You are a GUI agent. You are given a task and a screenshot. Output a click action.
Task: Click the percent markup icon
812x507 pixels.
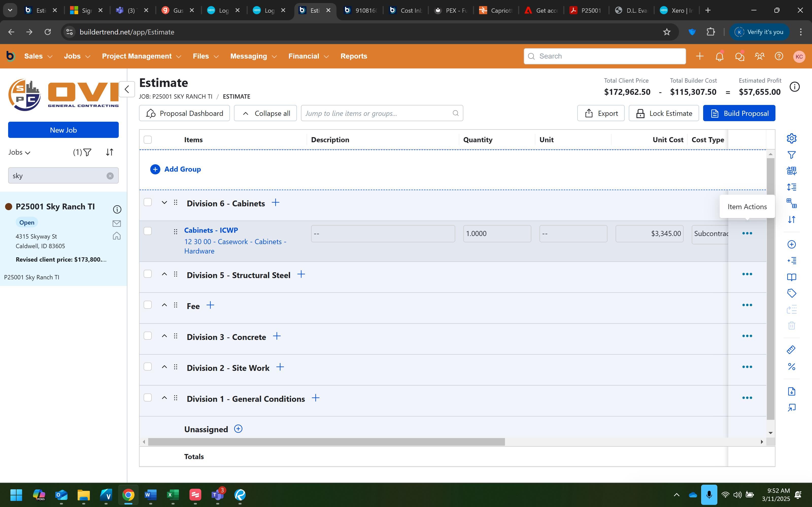point(791,367)
